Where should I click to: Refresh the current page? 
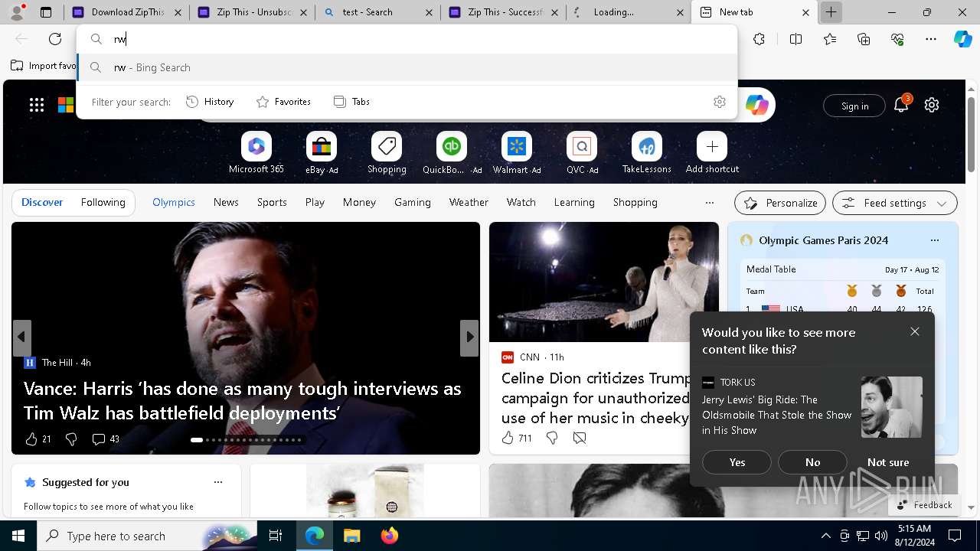[x=55, y=39]
